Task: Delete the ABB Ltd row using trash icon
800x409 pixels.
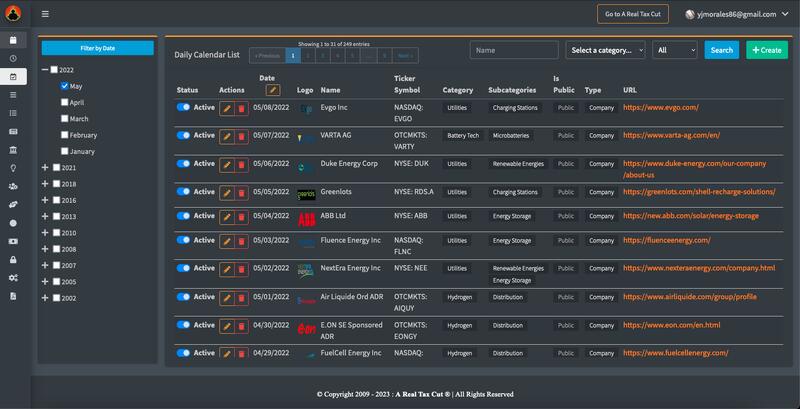Action: 241,218
